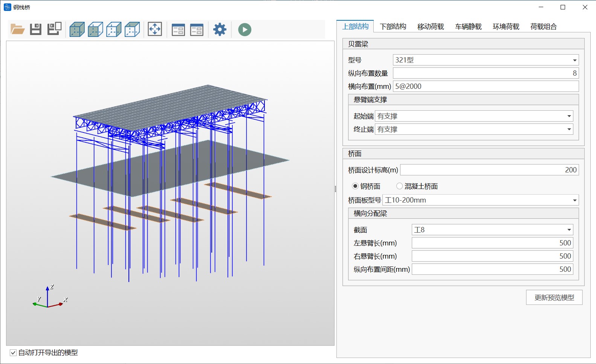596x364 pixels.
Task: Switch to top view with the top-face shaded cube
Action: click(132, 29)
